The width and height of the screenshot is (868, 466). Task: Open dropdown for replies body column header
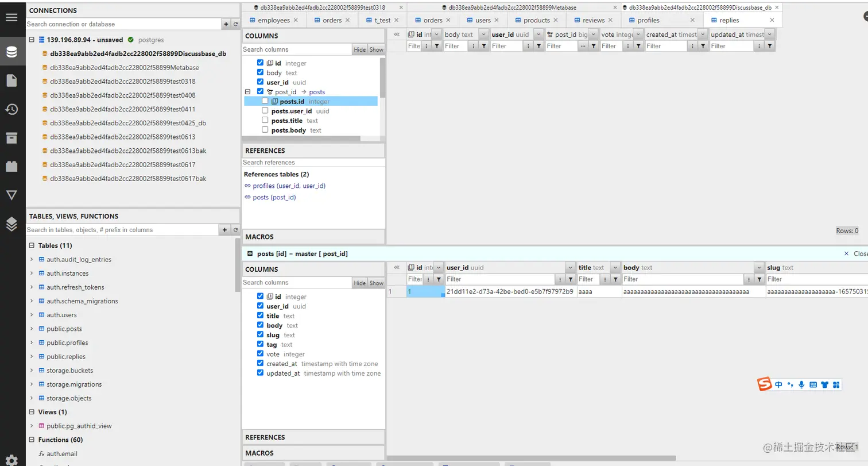484,34
